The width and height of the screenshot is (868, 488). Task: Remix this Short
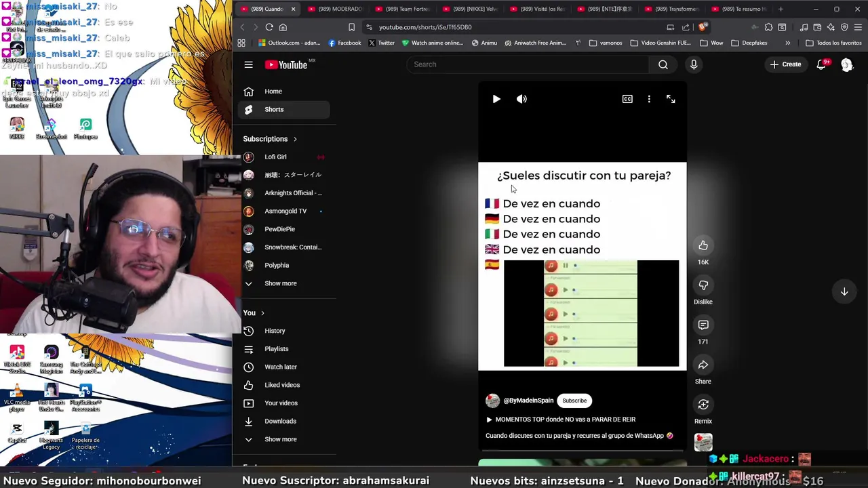[703, 405]
